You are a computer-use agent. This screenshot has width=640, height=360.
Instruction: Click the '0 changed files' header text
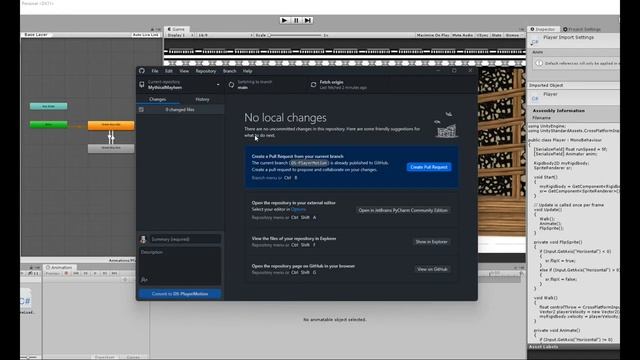tap(180, 109)
